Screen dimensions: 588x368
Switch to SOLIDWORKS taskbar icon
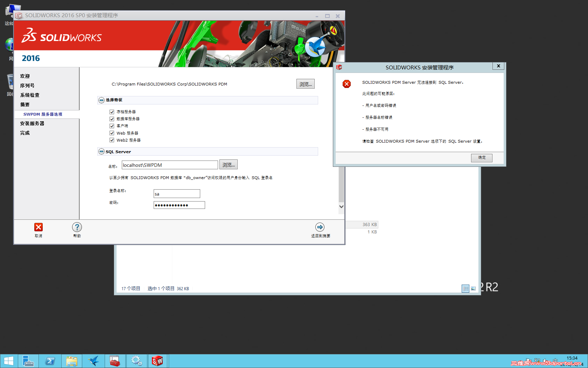157,361
